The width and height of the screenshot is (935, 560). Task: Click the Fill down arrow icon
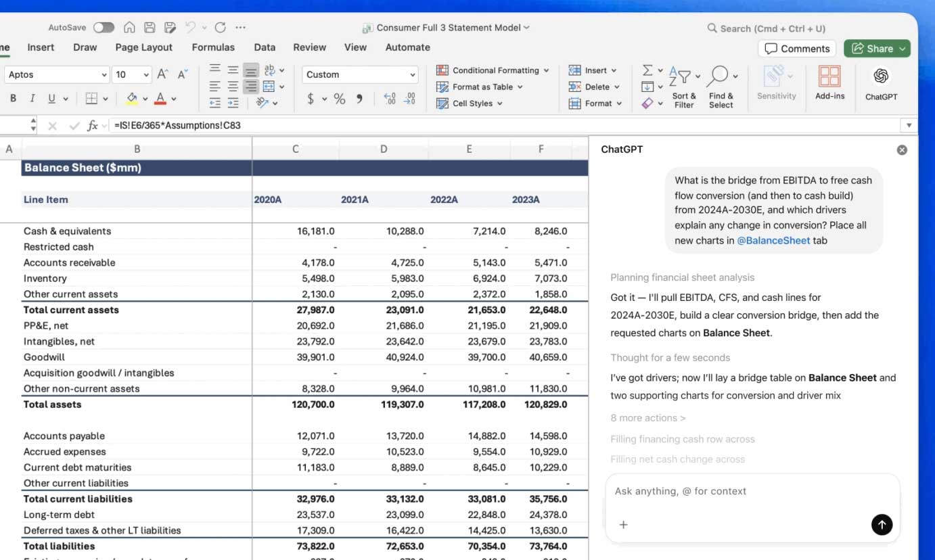pos(647,87)
